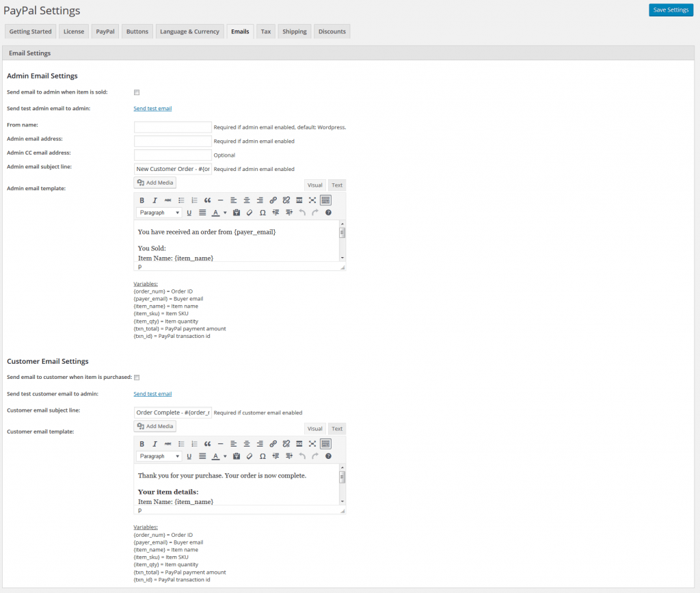Open Paragraph format dropdown in customer editor
The width and height of the screenshot is (700, 593).
(x=159, y=456)
